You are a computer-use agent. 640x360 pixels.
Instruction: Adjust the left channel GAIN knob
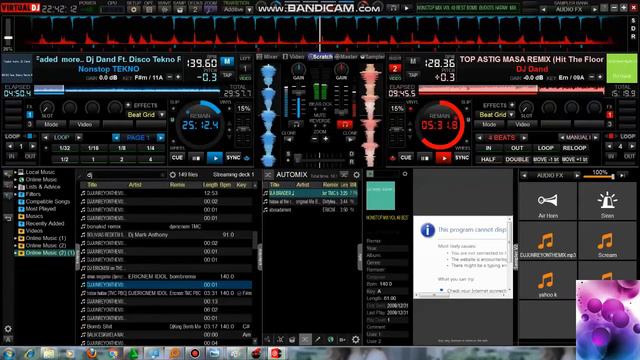pyautogui.click(x=298, y=69)
